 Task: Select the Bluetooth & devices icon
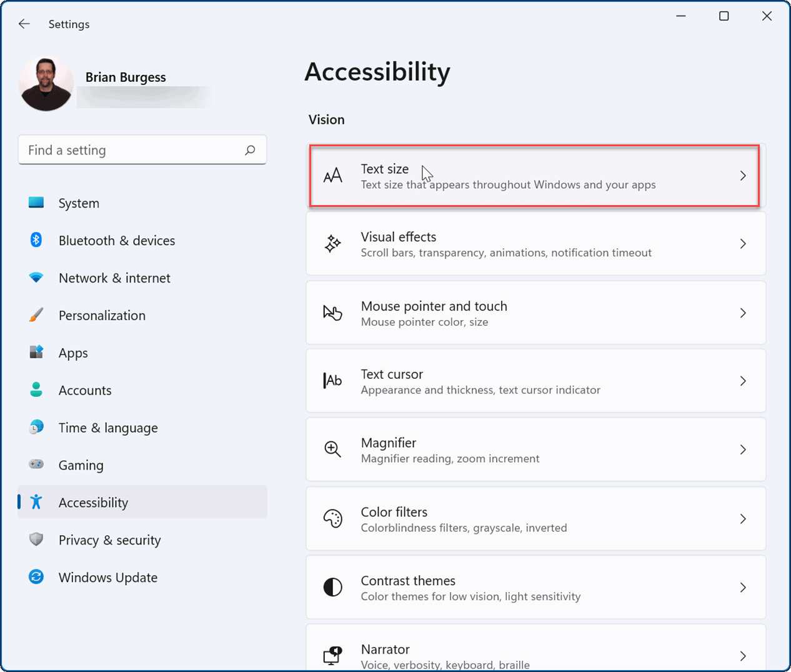pos(36,240)
